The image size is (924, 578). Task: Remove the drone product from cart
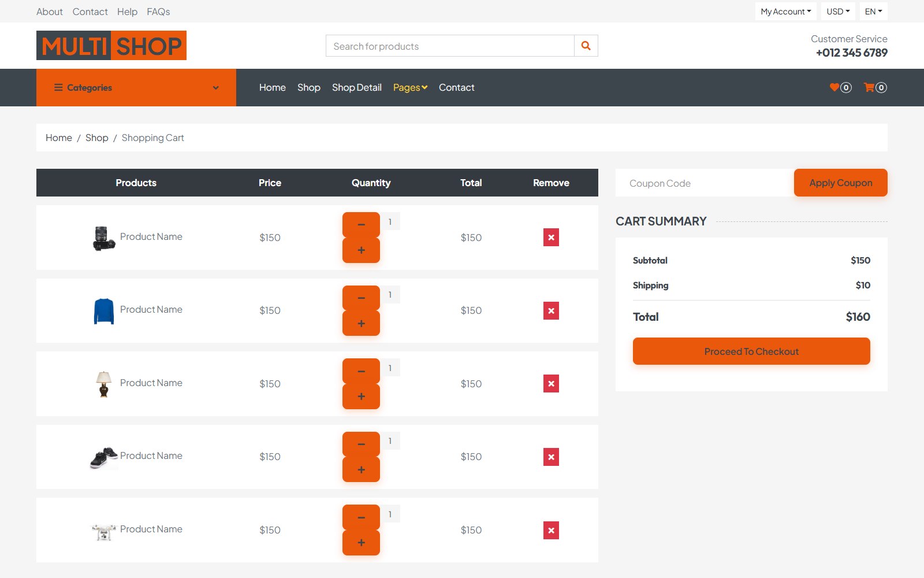551,530
